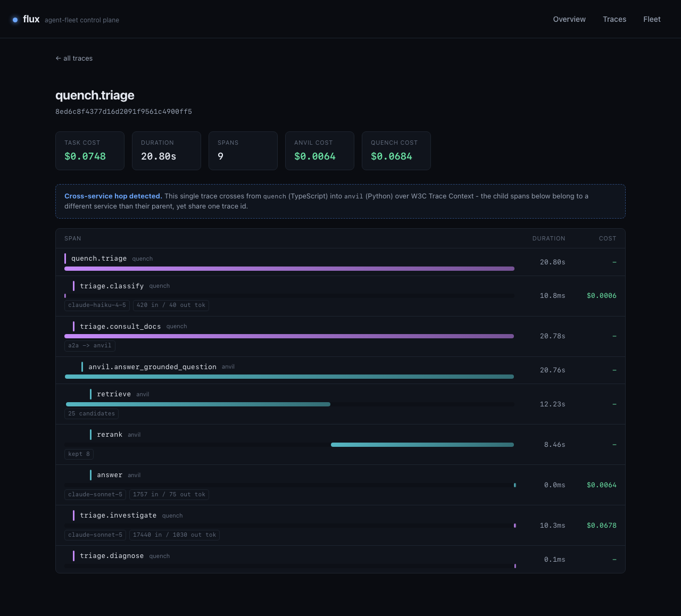Image resolution: width=681 pixels, height=616 pixels.
Task: Select the triage.consult_docs span
Action: coord(340,336)
